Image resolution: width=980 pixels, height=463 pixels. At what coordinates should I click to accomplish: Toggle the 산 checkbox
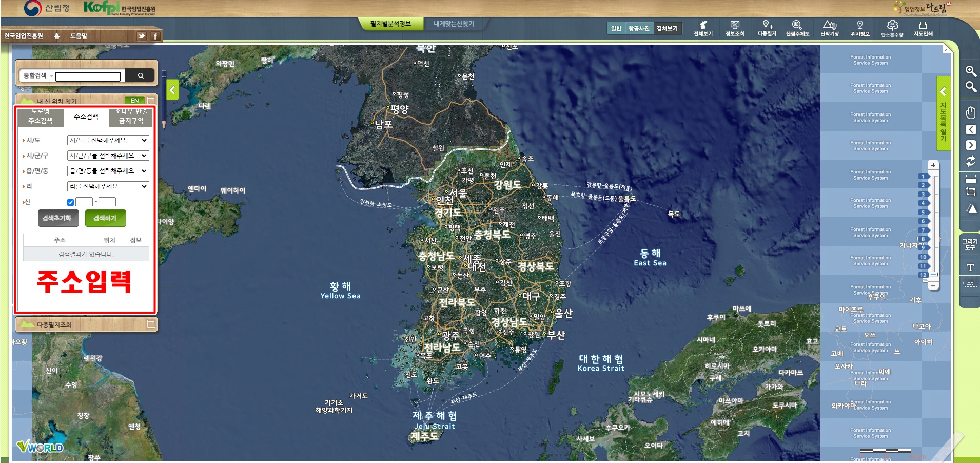(x=70, y=202)
